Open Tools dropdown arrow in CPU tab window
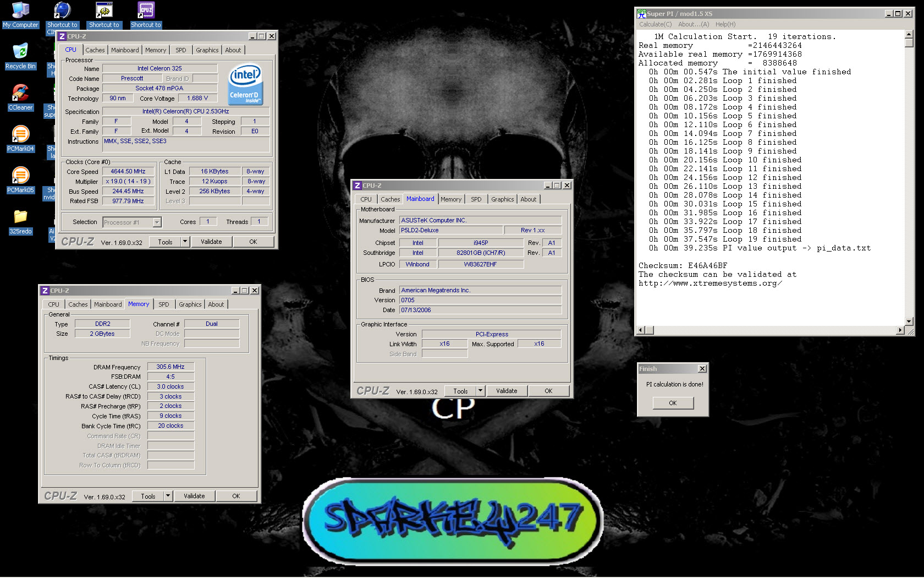The image size is (924, 578). 185,241
